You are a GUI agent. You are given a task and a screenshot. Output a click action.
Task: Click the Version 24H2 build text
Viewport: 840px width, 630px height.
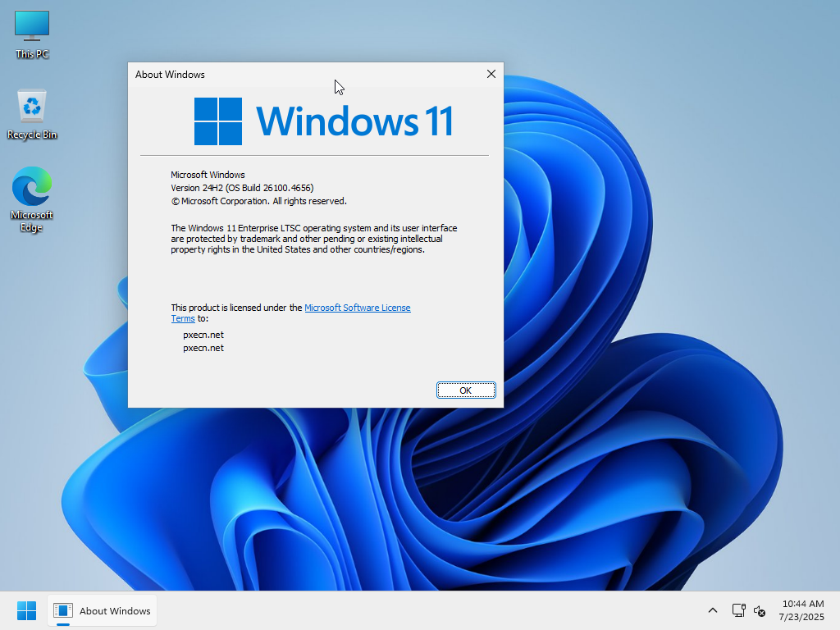(x=241, y=188)
